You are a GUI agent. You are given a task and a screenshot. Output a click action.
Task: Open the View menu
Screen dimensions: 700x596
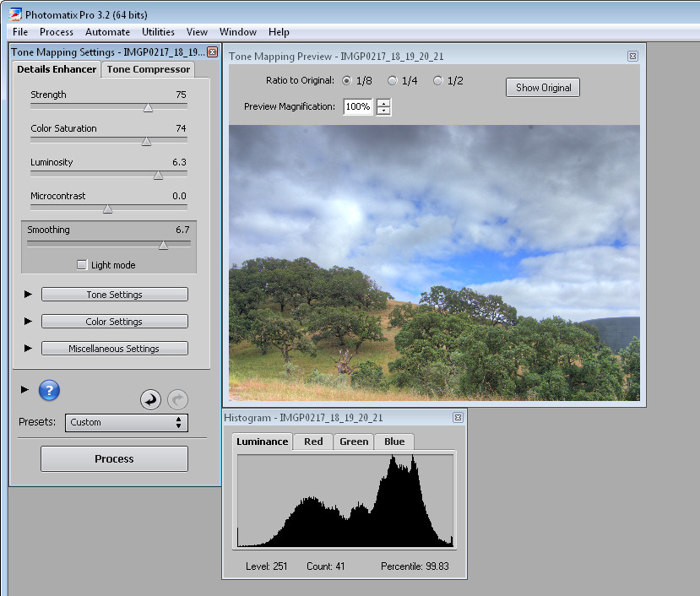coord(197,32)
